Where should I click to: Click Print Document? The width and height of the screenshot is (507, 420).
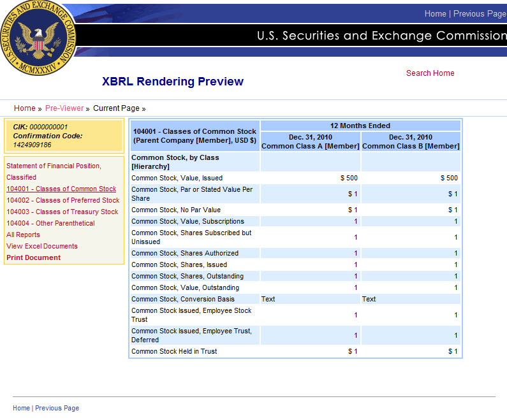[x=34, y=258]
